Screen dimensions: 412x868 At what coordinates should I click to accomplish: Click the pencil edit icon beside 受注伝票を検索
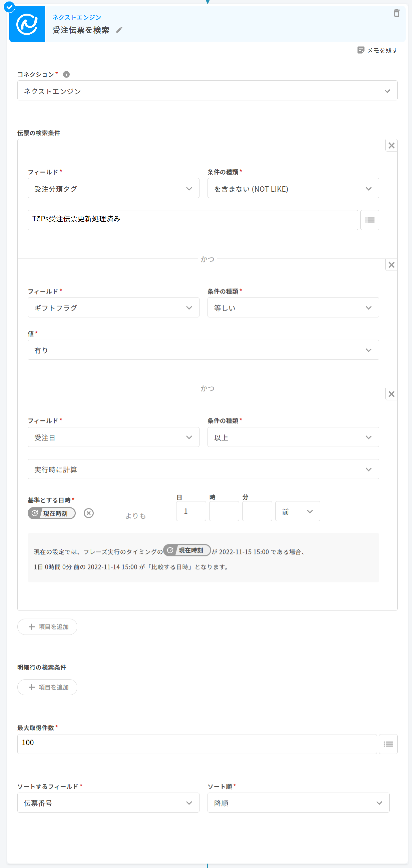[x=119, y=30]
